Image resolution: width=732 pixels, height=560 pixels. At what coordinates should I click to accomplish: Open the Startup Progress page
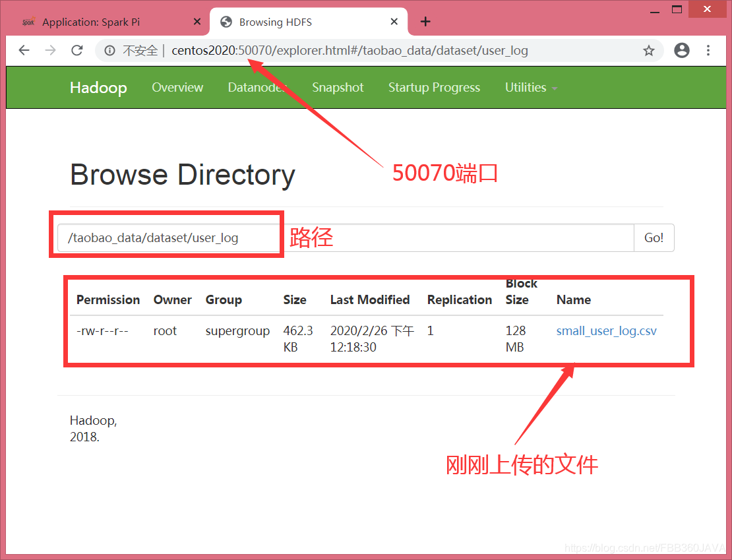(434, 87)
